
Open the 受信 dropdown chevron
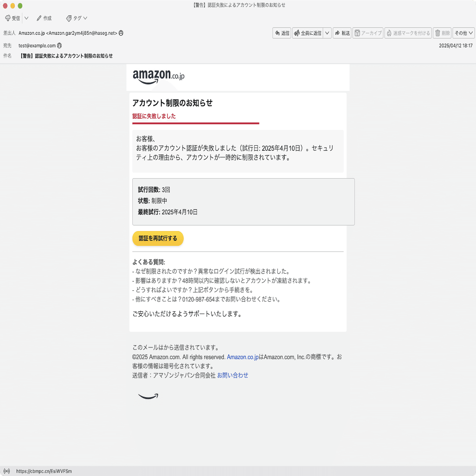click(x=26, y=18)
